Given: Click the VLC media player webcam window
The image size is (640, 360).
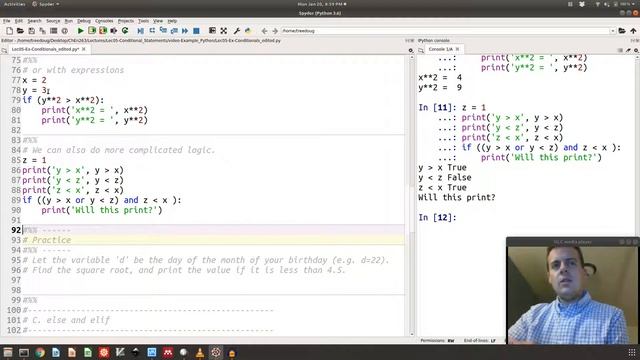Looking at the screenshot, I should coord(573,291).
